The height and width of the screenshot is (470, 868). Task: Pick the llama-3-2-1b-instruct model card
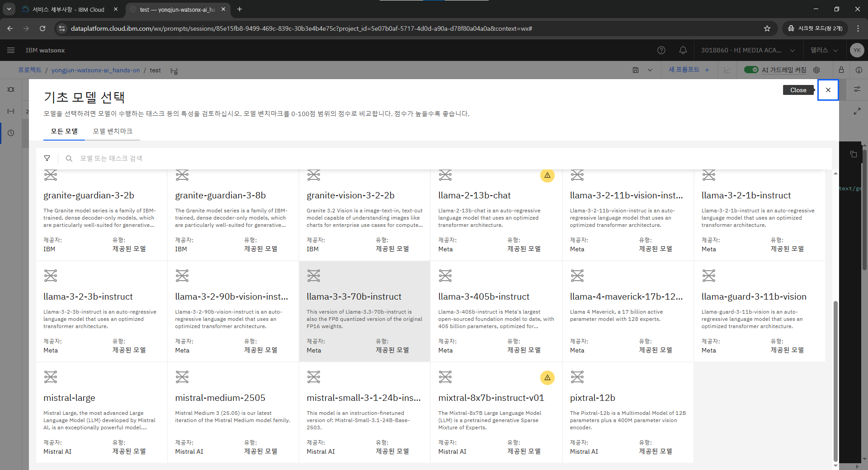759,215
